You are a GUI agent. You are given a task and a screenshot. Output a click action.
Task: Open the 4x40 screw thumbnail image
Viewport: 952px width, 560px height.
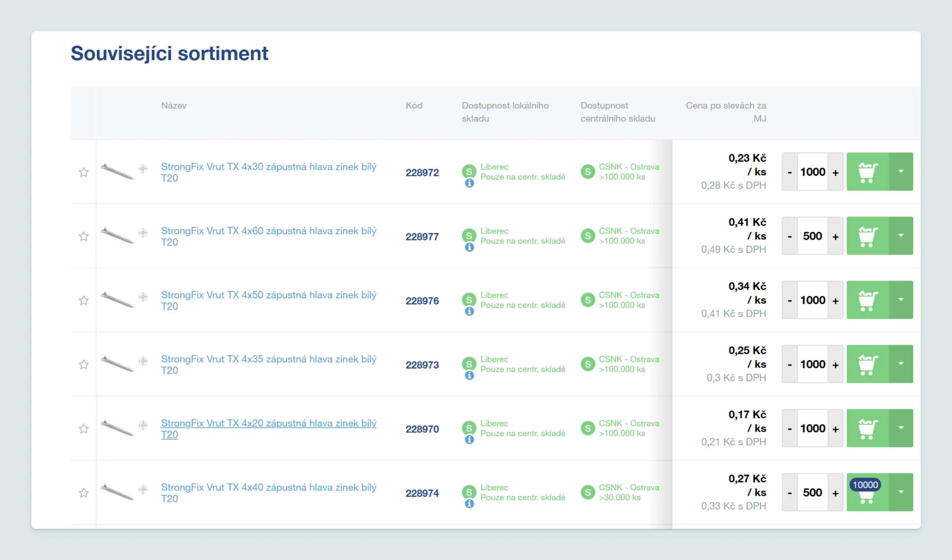coord(117,493)
